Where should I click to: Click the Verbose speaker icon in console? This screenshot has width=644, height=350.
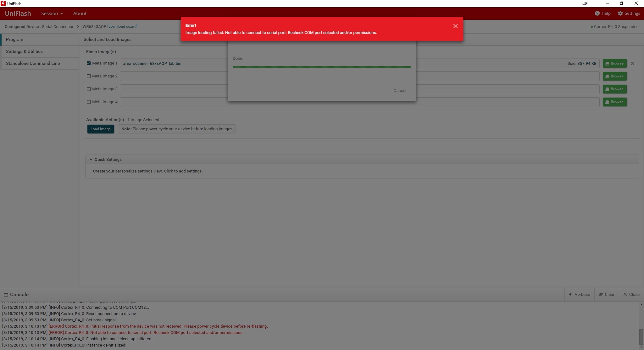570,294
